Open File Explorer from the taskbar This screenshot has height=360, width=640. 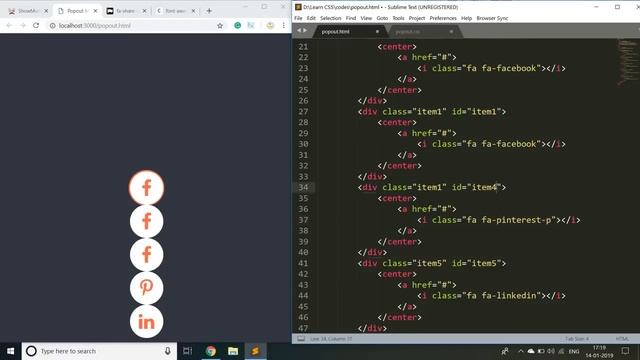coord(233,351)
